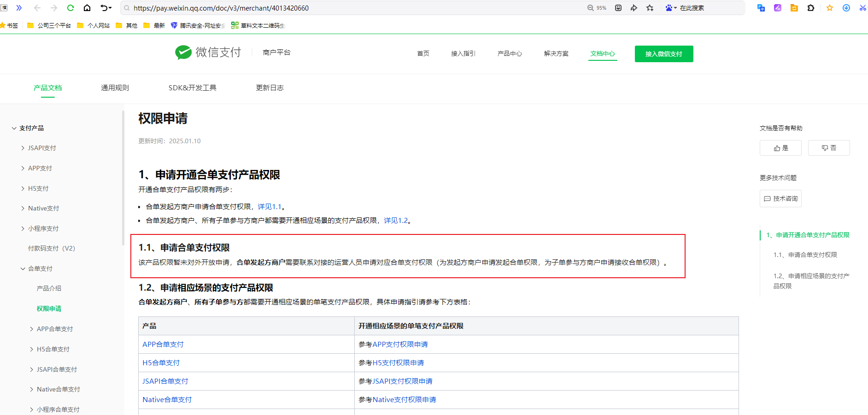Click the orange folder-sync extension icon

[x=794, y=8]
